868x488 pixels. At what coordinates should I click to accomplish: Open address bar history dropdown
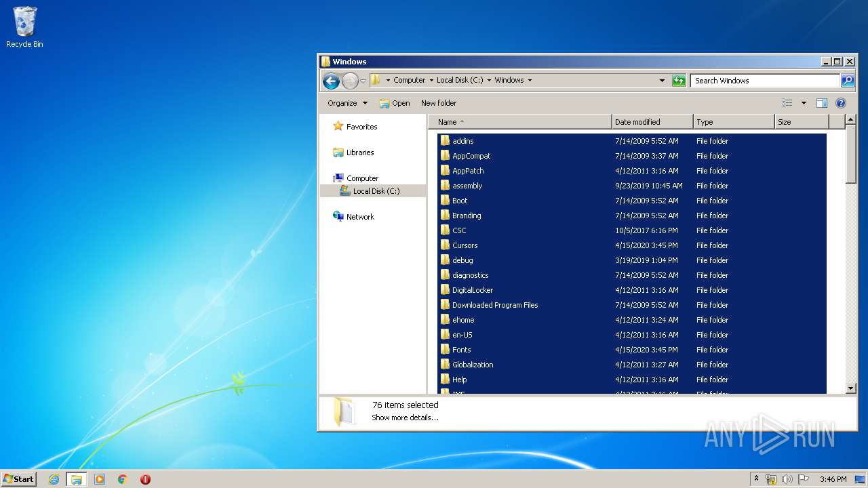tap(663, 81)
